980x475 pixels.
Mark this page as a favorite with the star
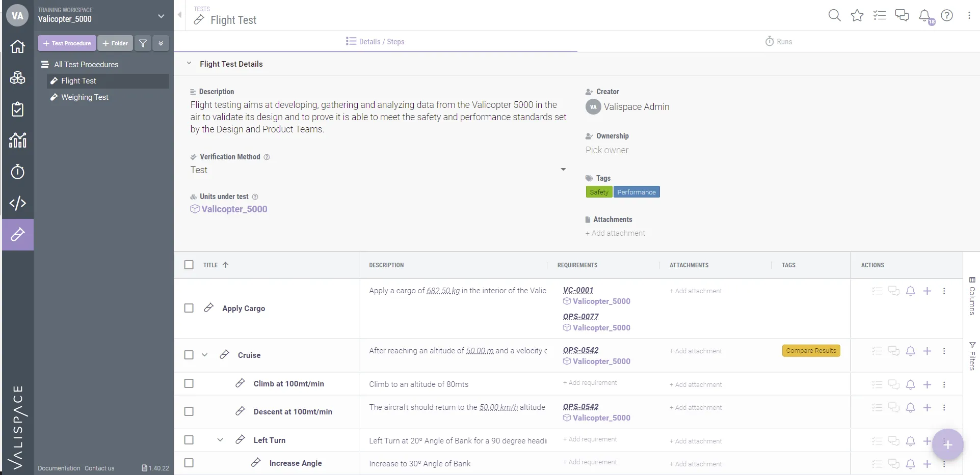857,15
